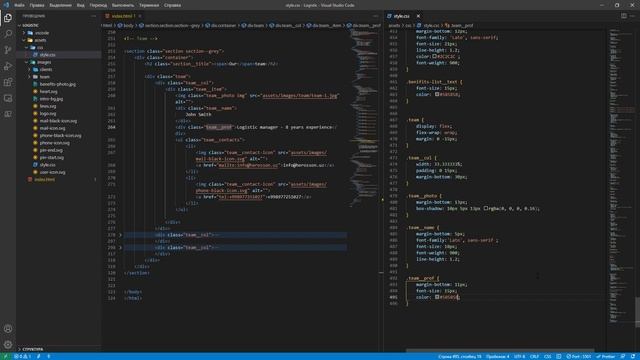The width and height of the screenshot is (640, 360).
Task: Open the Search view in activity bar
Action: pyautogui.click(x=8, y=34)
